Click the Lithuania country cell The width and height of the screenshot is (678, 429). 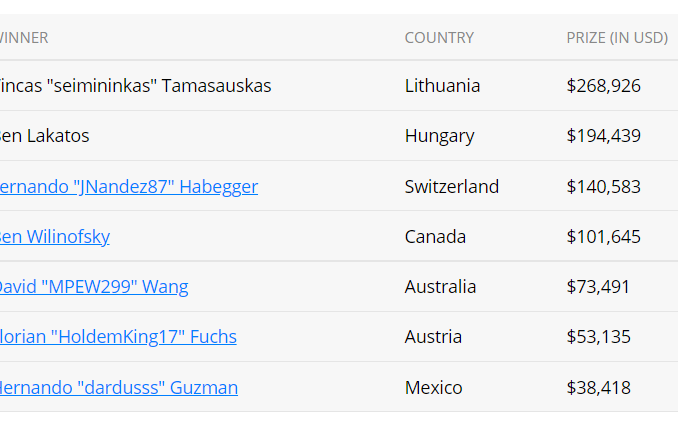coord(442,86)
